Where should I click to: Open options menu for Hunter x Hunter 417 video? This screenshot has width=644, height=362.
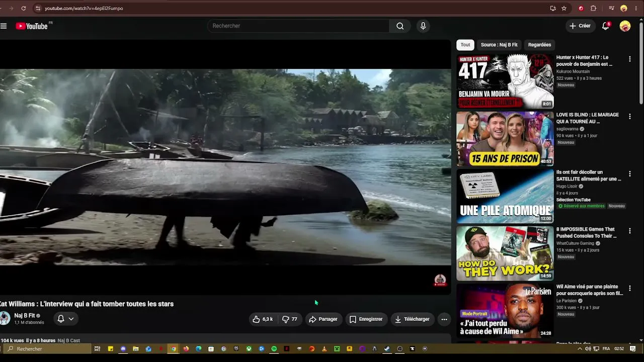[629, 59]
